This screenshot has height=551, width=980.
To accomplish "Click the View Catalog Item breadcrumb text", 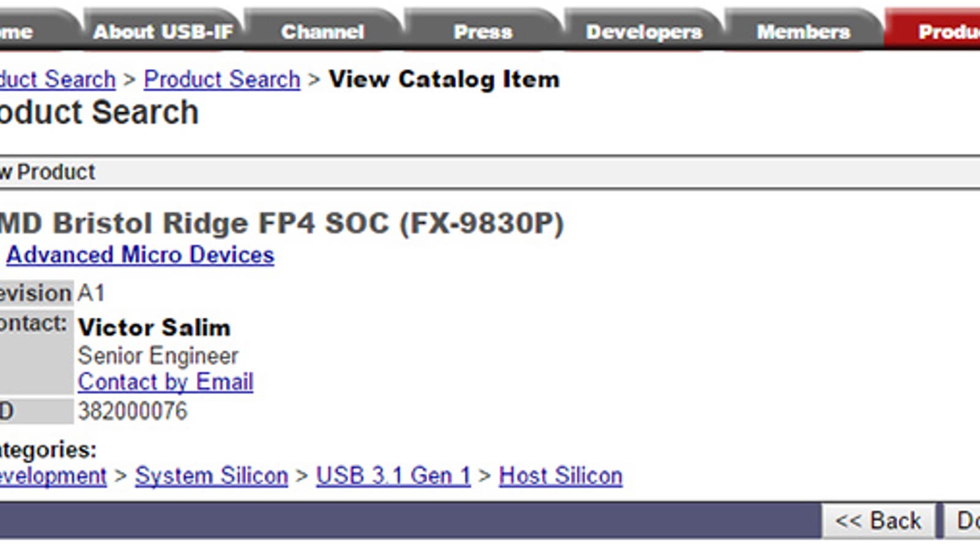I will point(444,80).
